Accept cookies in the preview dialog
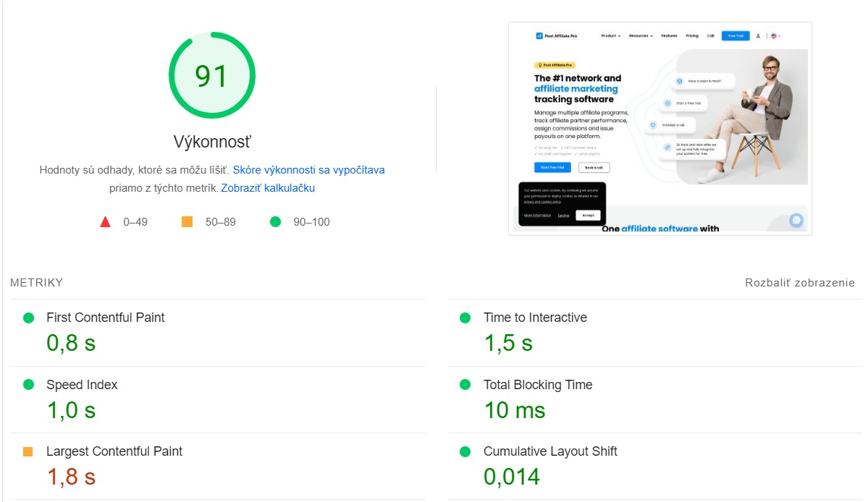 588,215
